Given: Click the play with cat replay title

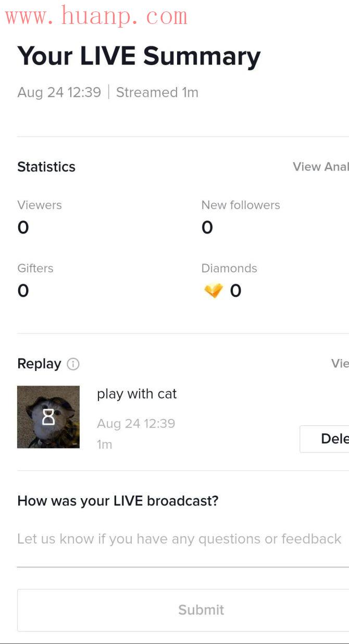Looking at the screenshot, I should 137,394.
